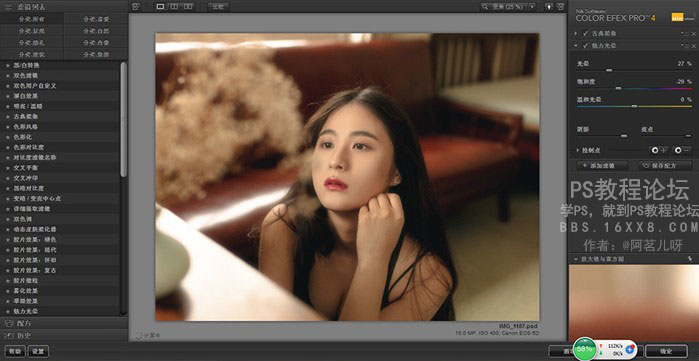Adjust the 亮点 highlights slider handle
This screenshot has height=361, width=699.
coord(688,135)
